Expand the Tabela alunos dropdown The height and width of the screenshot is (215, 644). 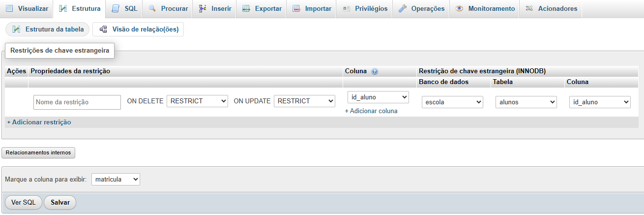[x=526, y=102]
